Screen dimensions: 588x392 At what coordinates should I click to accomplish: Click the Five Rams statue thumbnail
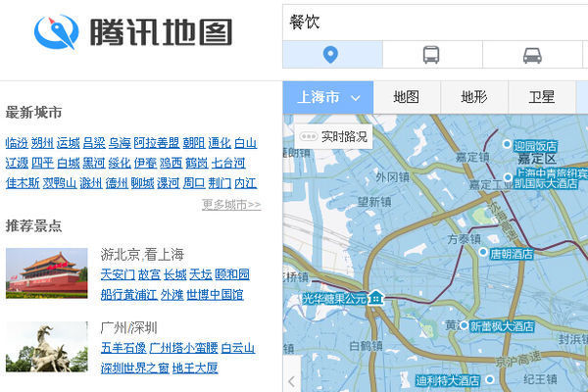coord(46,347)
